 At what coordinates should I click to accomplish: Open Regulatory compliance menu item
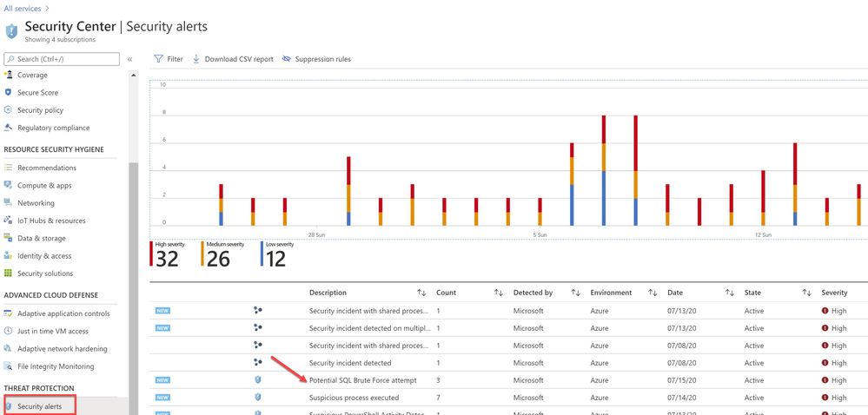click(53, 128)
